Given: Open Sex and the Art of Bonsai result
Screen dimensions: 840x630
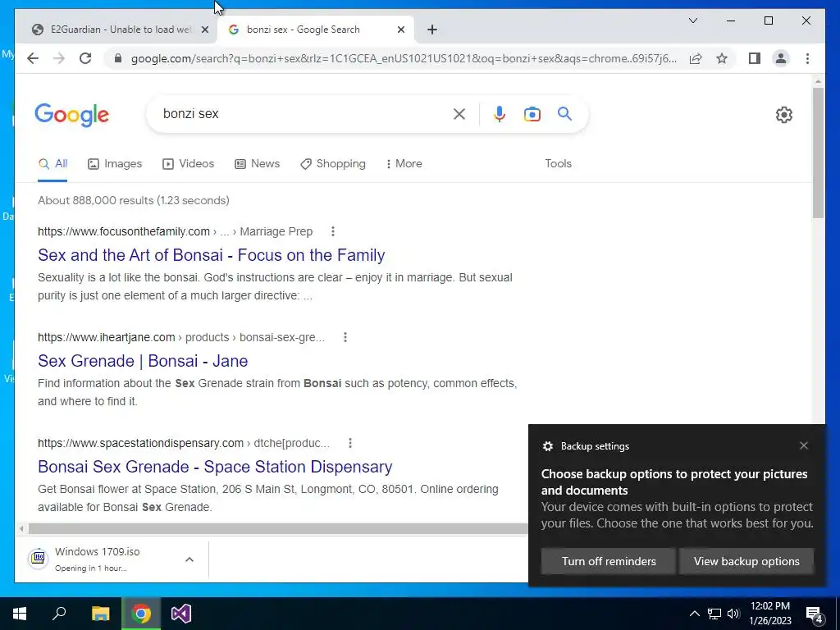Looking at the screenshot, I should (x=211, y=255).
